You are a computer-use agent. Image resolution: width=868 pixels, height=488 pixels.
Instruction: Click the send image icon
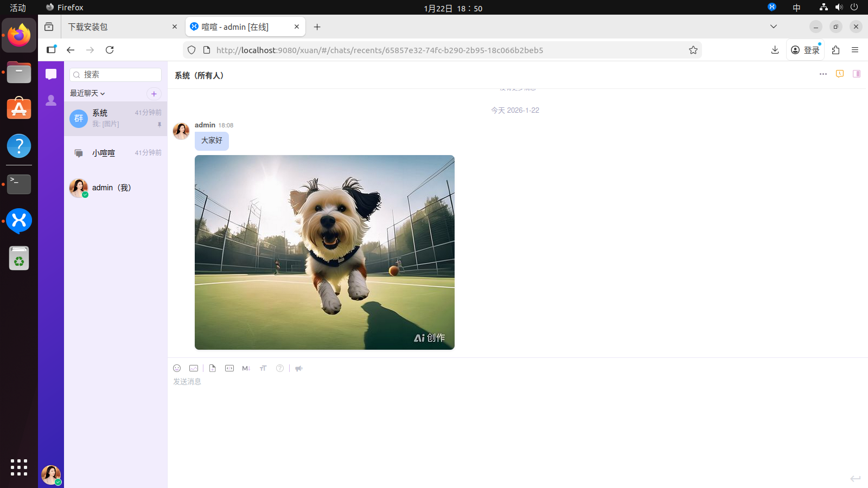coord(194,368)
